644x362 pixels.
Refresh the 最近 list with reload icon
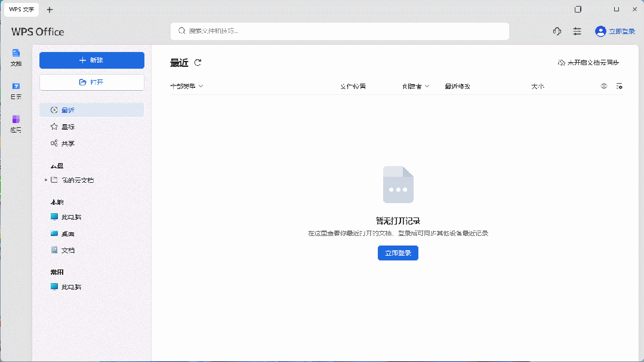tap(198, 63)
